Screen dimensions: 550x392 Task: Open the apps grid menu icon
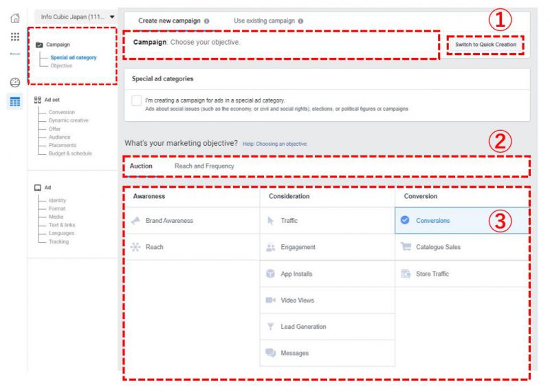14,36
